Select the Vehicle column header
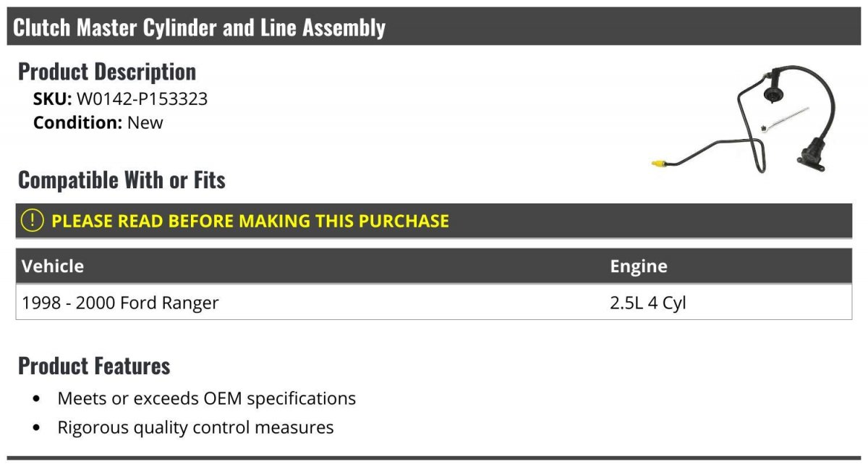The image size is (868, 467). (x=53, y=266)
